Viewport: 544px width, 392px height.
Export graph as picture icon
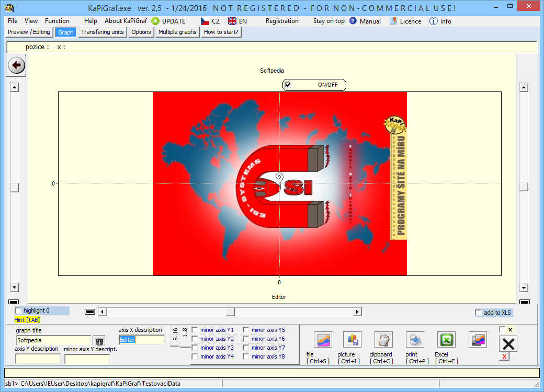(x=352, y=340)
